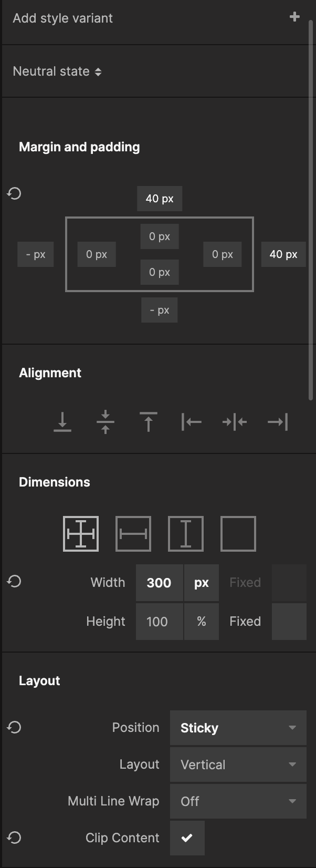Align element to vertical center

click(106, 422)
